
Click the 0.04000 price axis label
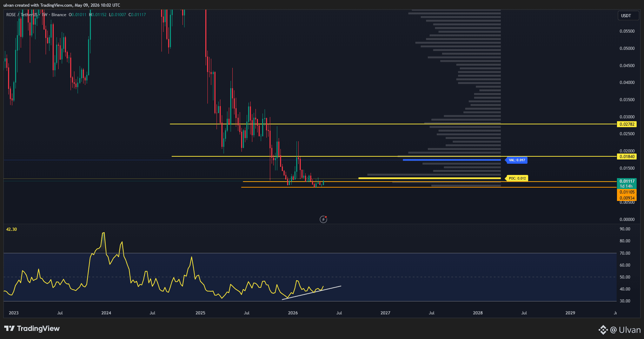tap(627, 83)
